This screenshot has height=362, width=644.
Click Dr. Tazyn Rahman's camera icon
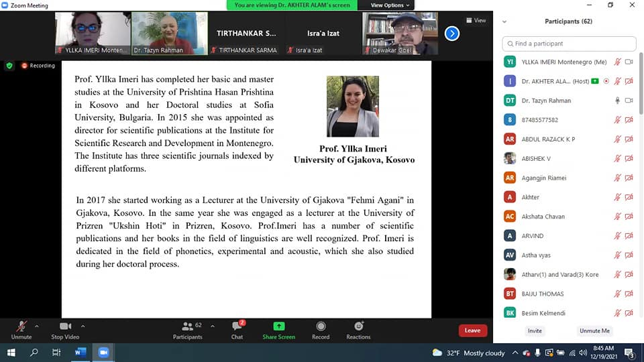pos(629,101)
